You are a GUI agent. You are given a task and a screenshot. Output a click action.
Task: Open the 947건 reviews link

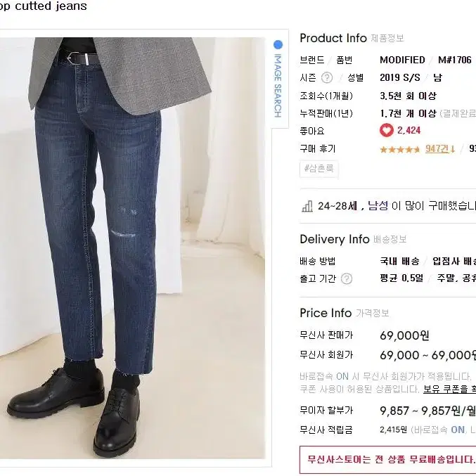pyautogui.click(x=437, y=148)
